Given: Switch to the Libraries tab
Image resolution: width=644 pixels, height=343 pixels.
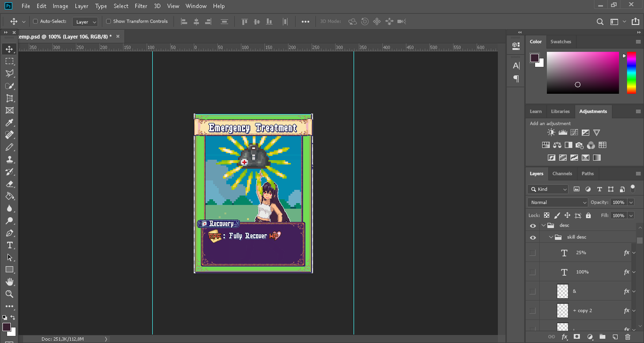Looking at the screenshot, I should tap(560, 111).
